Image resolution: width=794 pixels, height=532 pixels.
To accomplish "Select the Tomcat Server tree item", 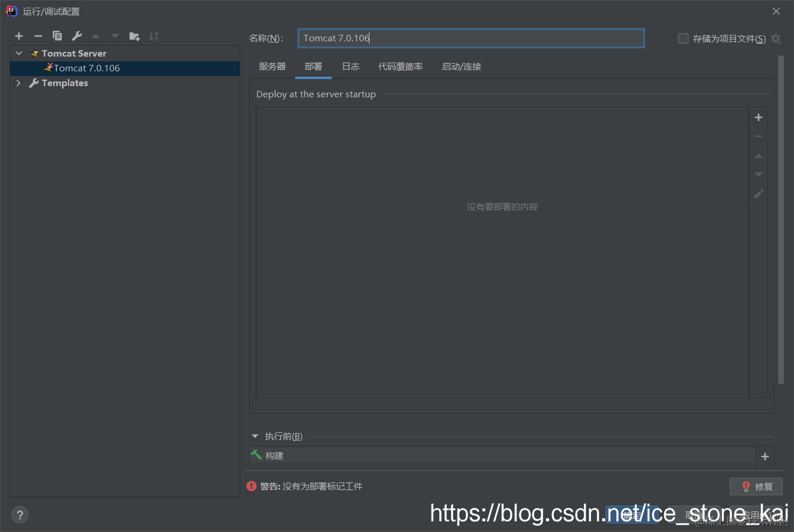I will (74, 53).
